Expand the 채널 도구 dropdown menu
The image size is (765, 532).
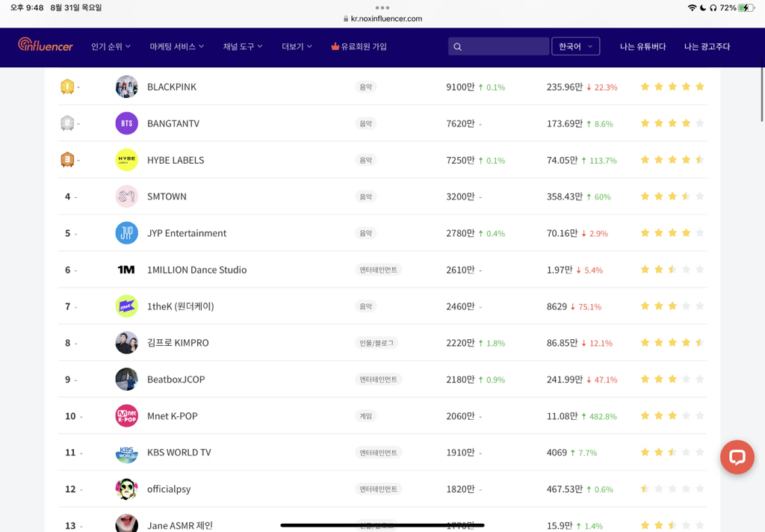(243, 46)
